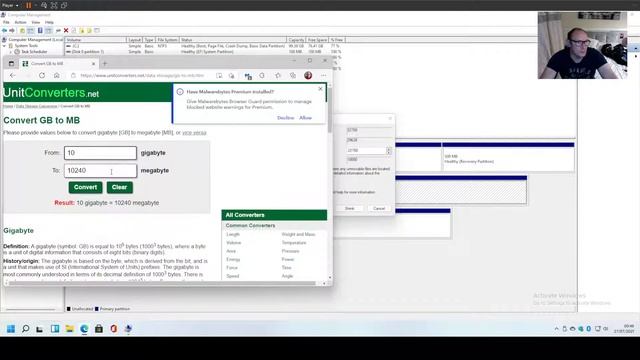This screenshot has height=360, width=640.
Task: Focus the From gigabyte input field
Action: point(100,153)
